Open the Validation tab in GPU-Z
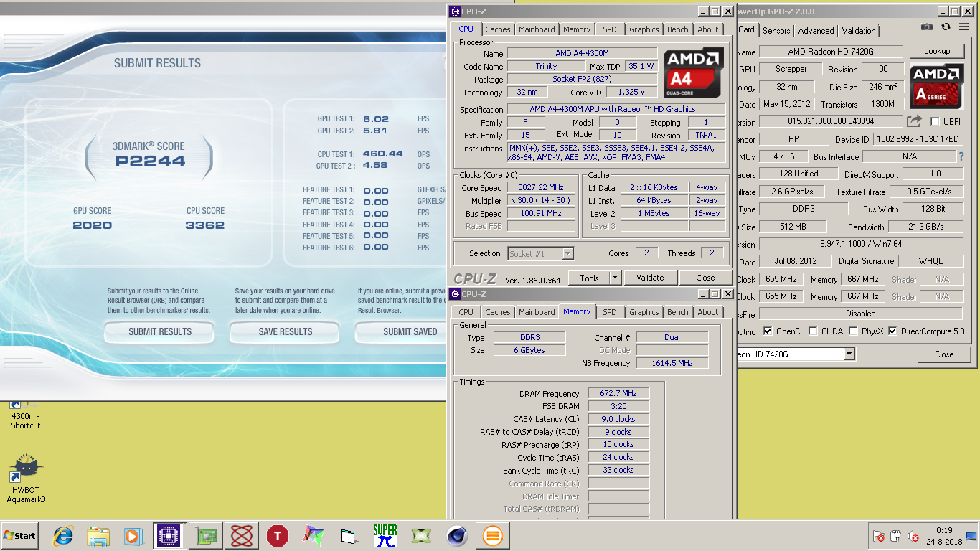The width and height of the screenshot is (980, 551). [859, 31]
